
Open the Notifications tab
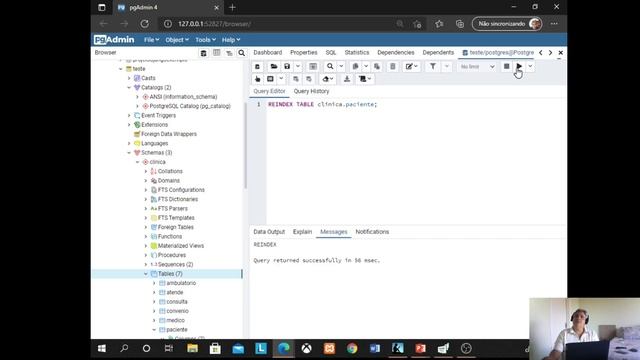click(372, 232)
